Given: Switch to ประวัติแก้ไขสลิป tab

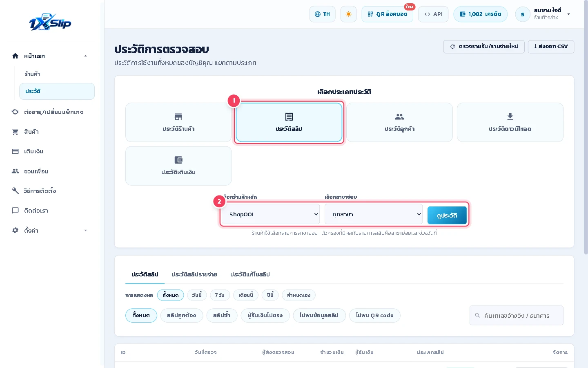Looking at the screenshot, I should pyautogui.click(x=250, y=274).
